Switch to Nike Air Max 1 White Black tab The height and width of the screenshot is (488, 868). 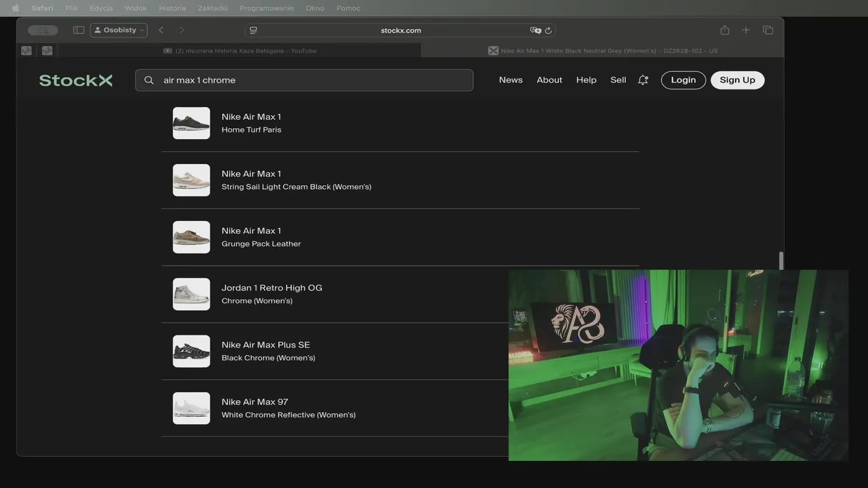pyautogui.click(x=602, y=50)
